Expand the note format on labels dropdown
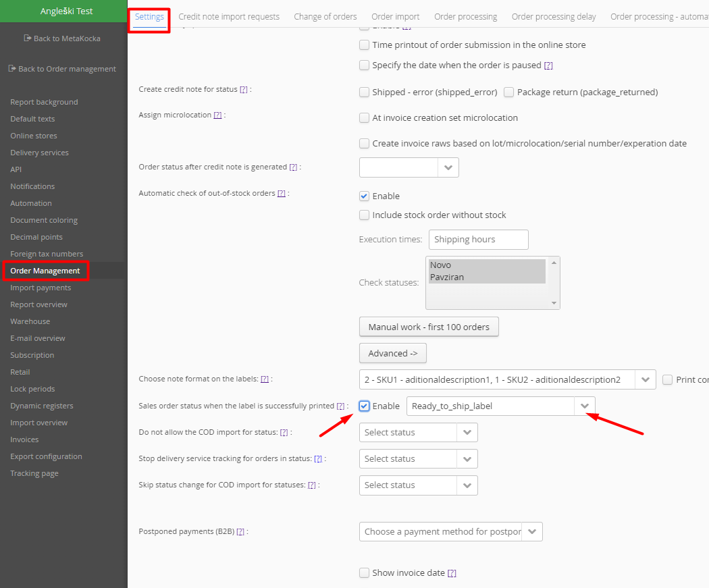709x588 pixels. coord(646,379)
